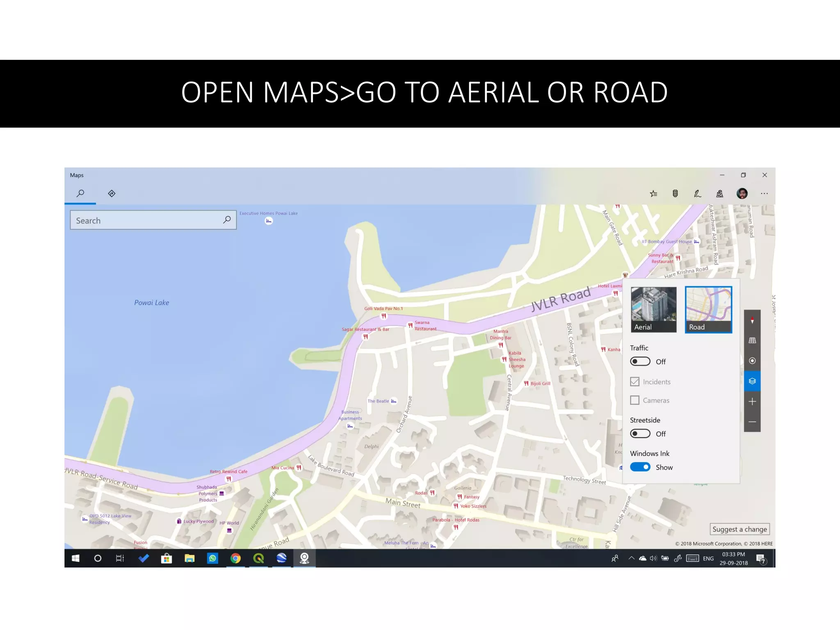Screen dimensions: 840x630
Task: Open Windows Ink pen toolbar icon
Action: click(x=697, y=194)
